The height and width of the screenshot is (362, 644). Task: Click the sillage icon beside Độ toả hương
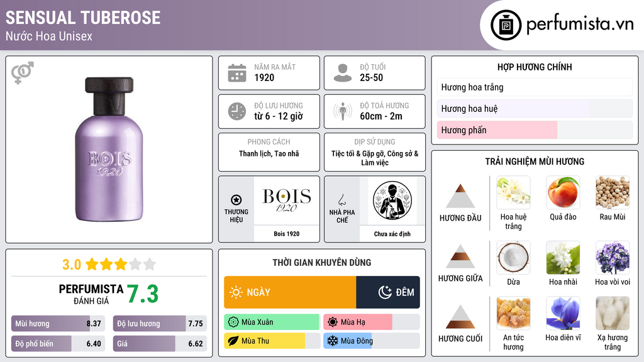coord(343,111)
